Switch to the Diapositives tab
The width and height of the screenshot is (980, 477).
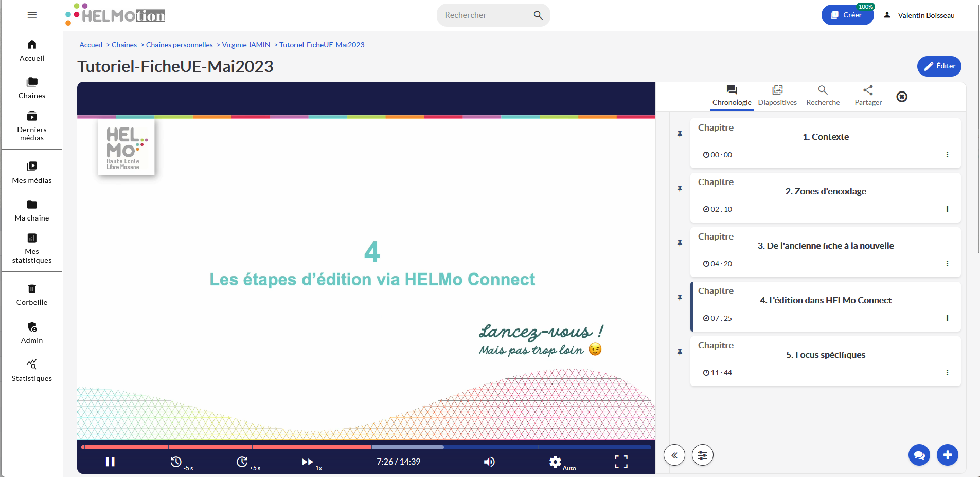[x=777, y=96]
